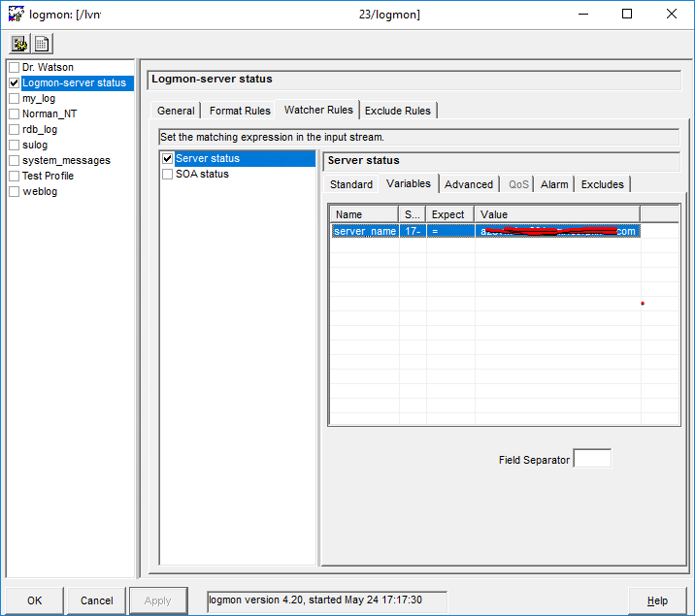Open the Standard watcher tab
695x616 pixels.
[350, 184]
